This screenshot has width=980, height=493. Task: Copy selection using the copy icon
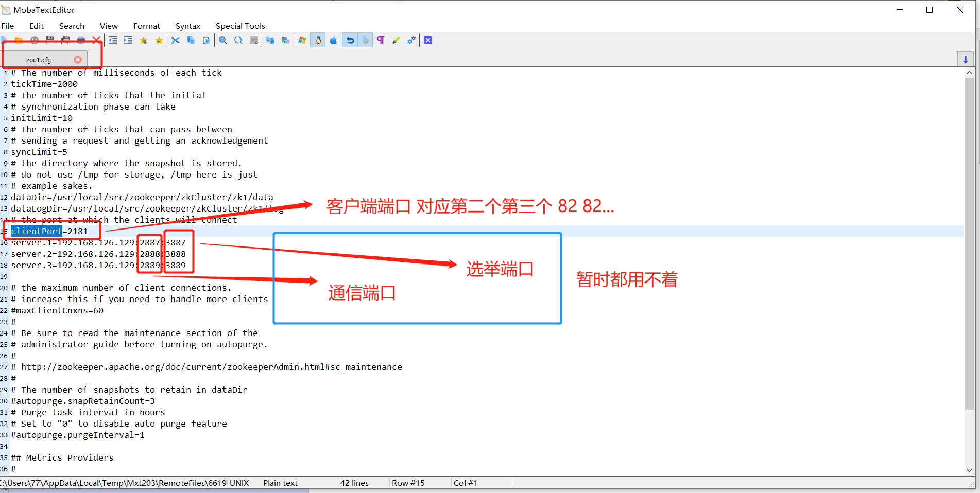pyautogui.click(x=191, y=40)
